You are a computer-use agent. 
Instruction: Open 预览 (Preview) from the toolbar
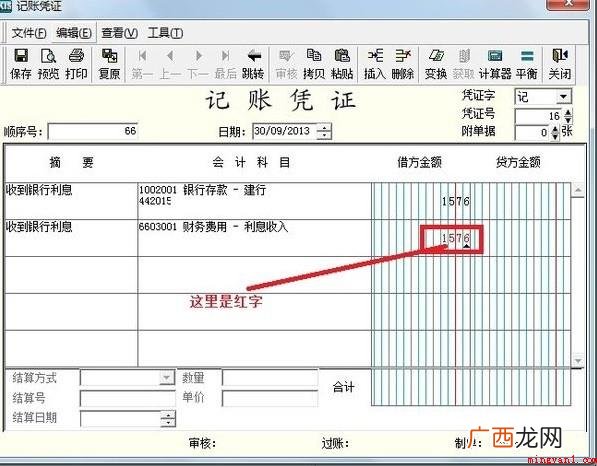click(48, 64)
